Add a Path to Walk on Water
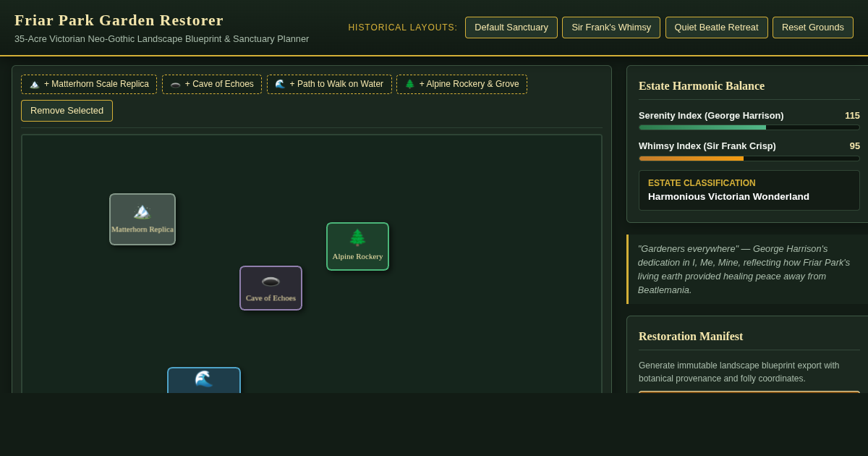This screenshot has width=868, height=456. point(329,84)
